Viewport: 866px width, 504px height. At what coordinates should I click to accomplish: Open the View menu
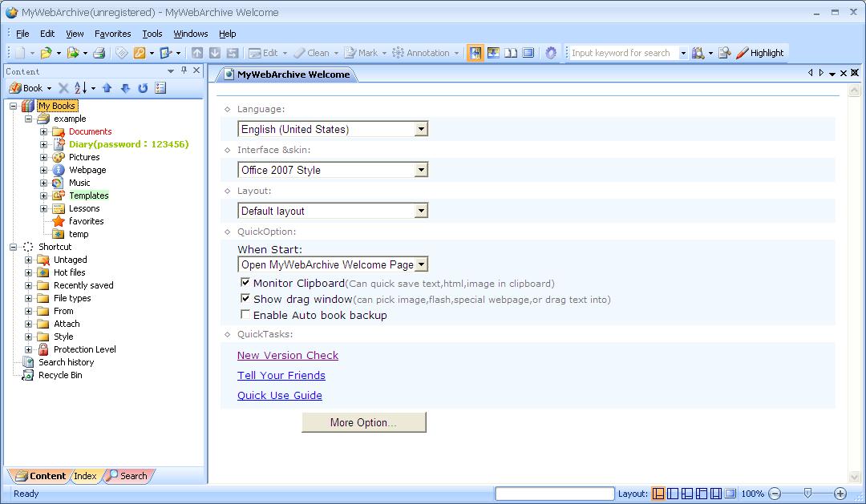click(75, 34)
